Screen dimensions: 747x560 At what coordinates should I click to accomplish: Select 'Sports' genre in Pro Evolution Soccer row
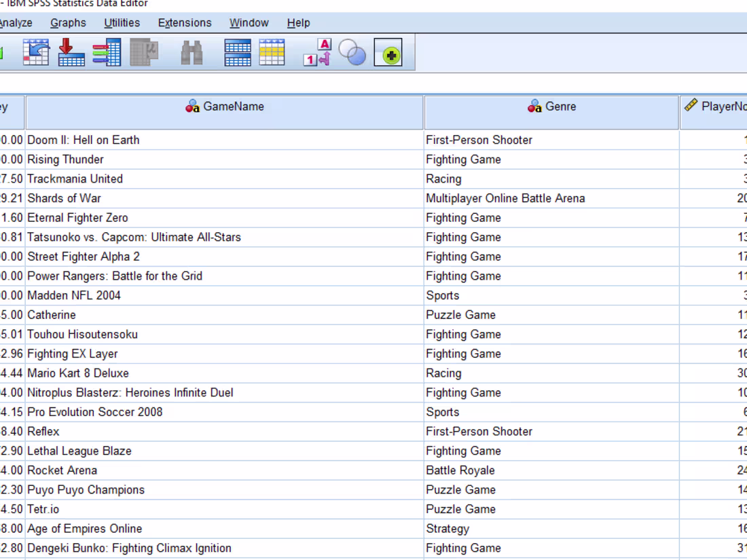pyautogui.click(x=551, y=412)
